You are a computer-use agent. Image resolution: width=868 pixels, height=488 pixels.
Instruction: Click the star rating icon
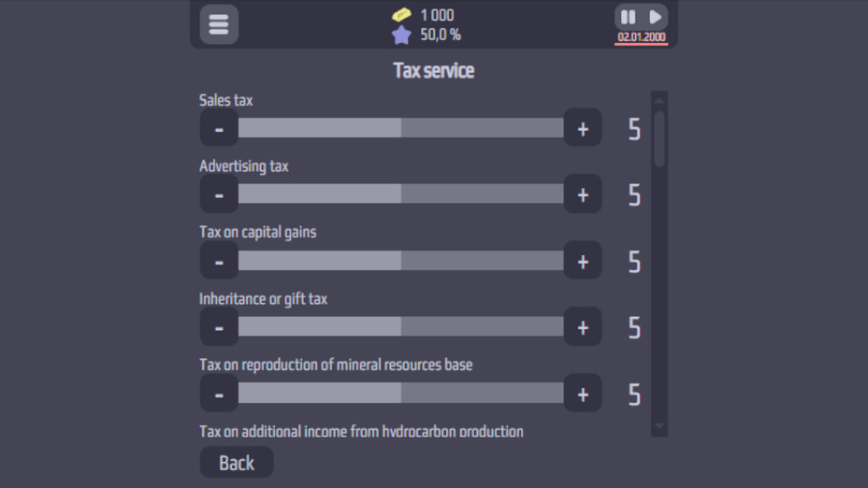[x=401, y=36]
